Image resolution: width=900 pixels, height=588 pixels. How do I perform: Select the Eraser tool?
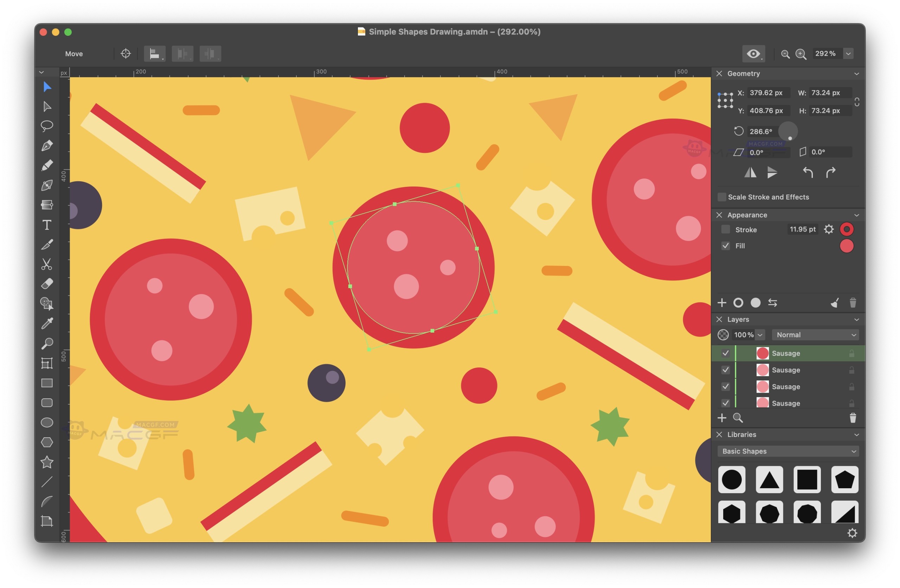pos(47,284)
